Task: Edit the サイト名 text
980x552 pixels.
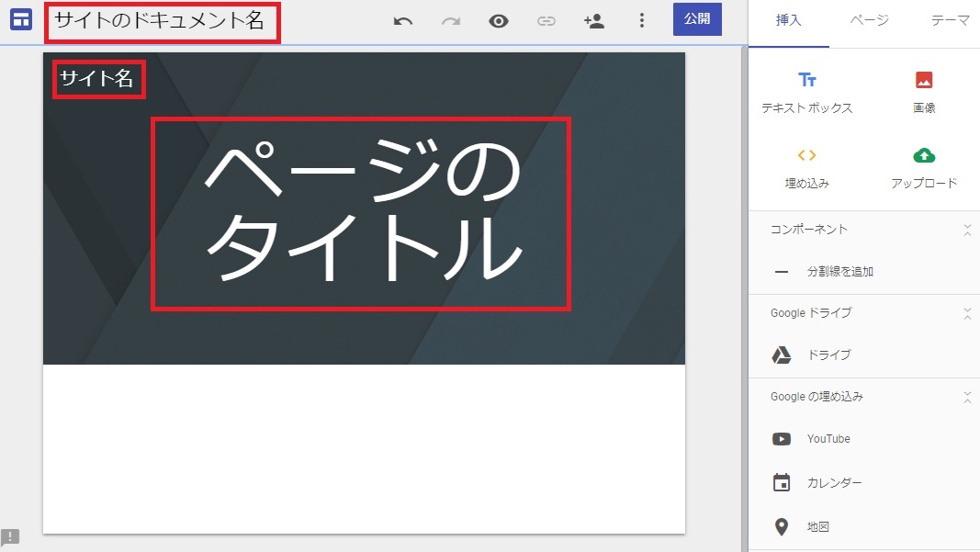Action: 98,79
